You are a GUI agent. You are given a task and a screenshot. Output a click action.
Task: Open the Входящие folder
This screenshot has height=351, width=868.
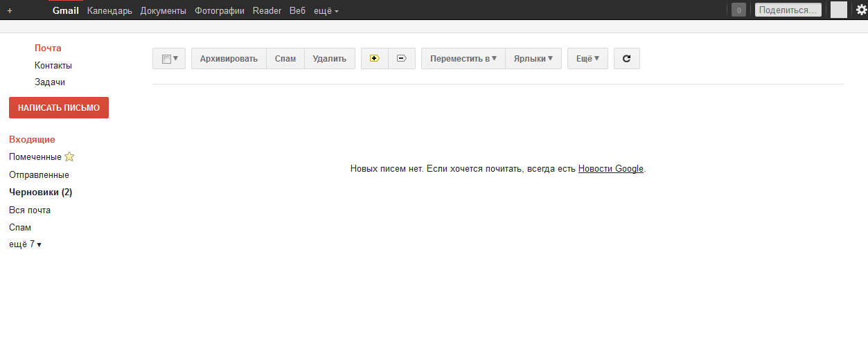(32, 139)
